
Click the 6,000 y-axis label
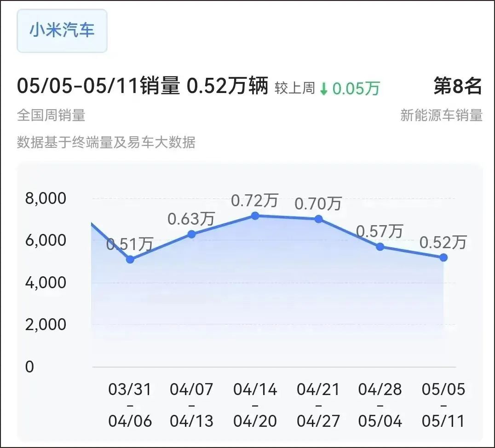point(46,240)
